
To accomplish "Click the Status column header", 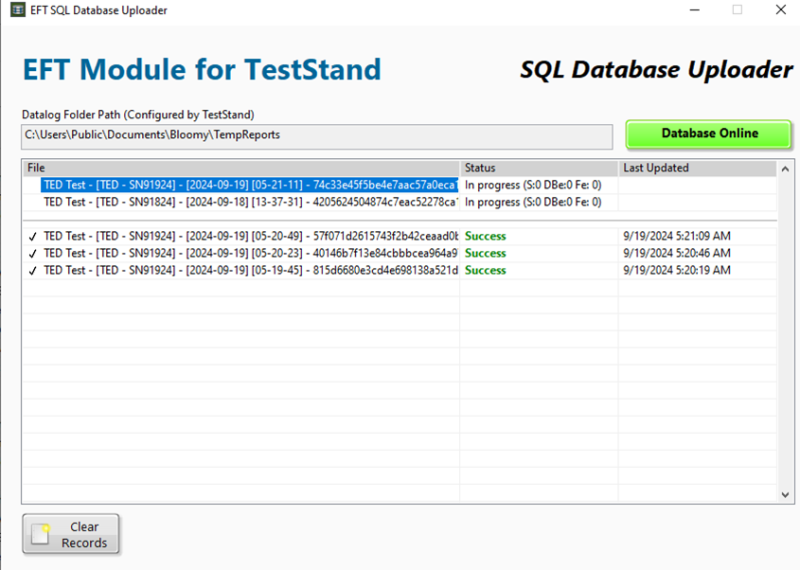I will pyautogui.click(x=539, y=168).
